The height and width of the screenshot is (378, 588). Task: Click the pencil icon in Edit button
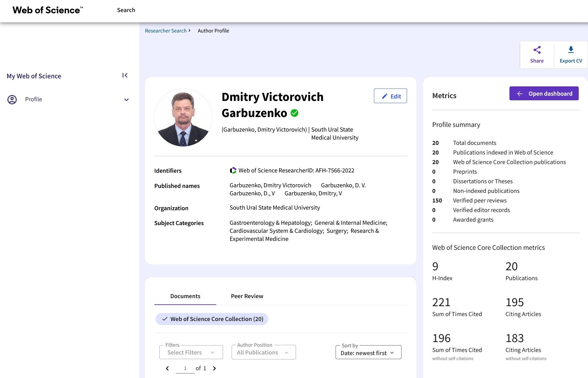[384, 96]
